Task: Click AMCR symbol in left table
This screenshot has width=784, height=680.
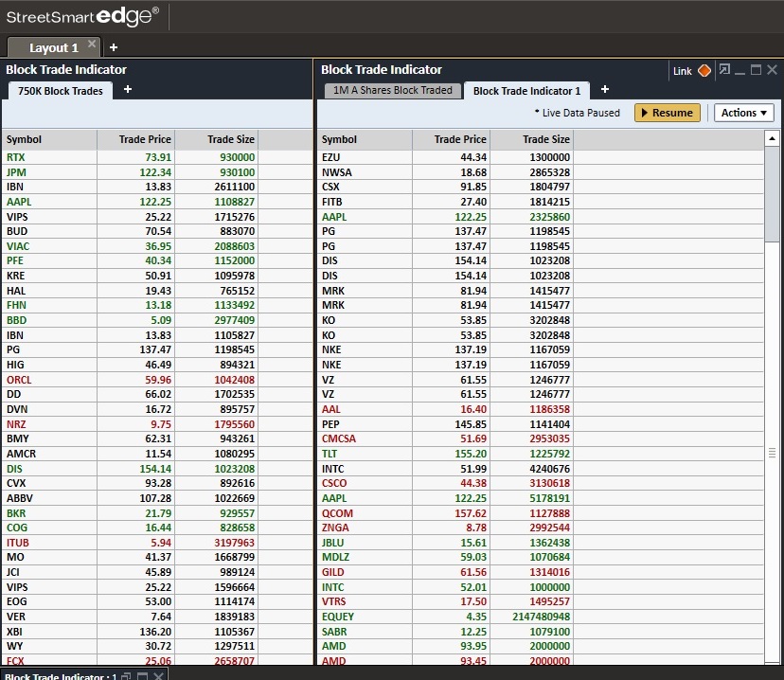Action: click(x=21, y=454)
